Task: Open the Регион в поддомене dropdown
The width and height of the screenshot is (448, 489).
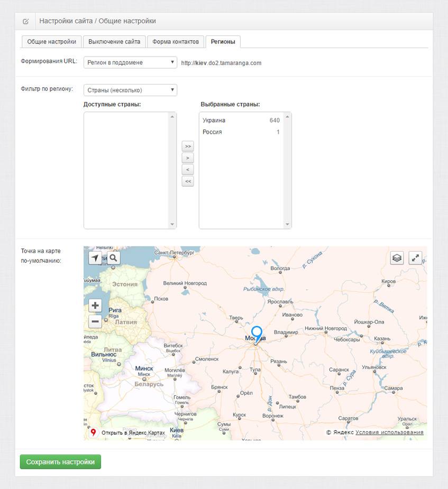Action: [x=131, y=62]
